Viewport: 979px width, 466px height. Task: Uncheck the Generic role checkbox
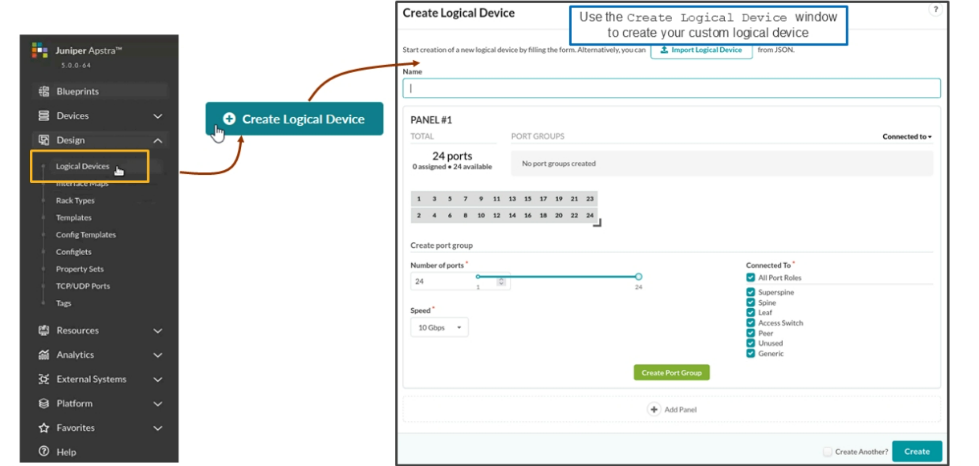750,354
